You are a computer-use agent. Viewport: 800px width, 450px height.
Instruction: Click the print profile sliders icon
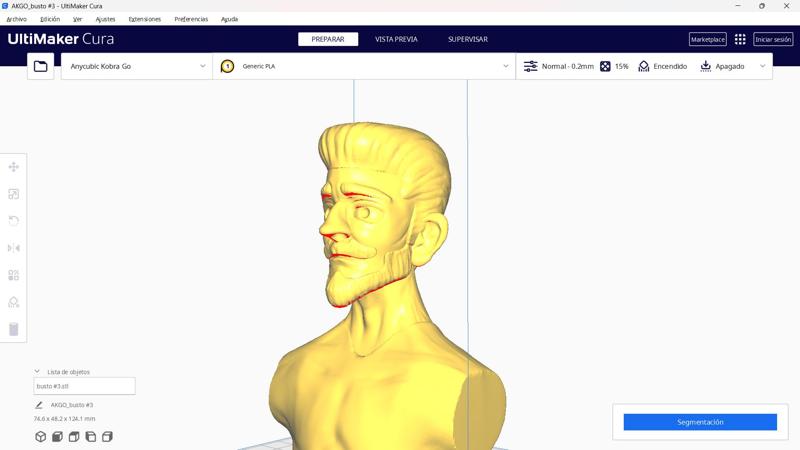pyautogui.click(x=531, y=66)
